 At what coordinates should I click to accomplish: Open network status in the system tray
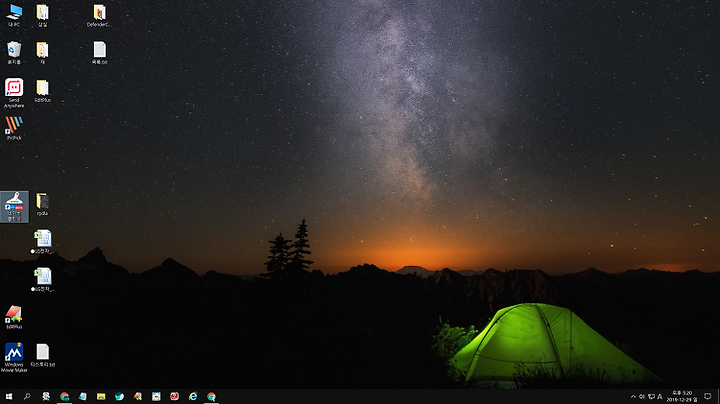pos(651,397)
